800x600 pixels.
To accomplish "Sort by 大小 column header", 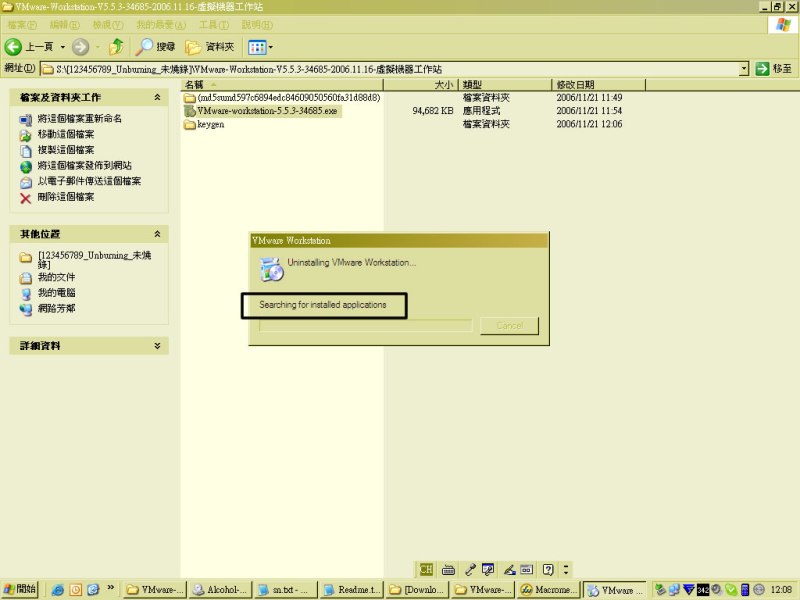I will tap(421, 85).
